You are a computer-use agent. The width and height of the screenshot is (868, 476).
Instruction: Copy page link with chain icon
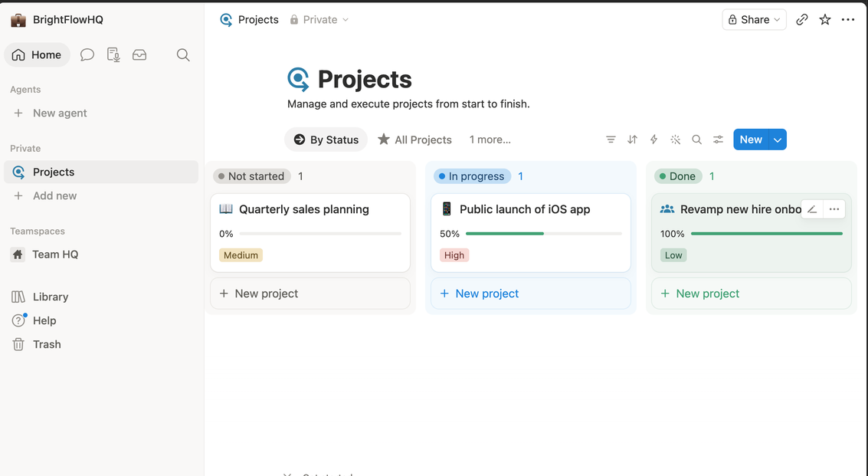point(802,20)
